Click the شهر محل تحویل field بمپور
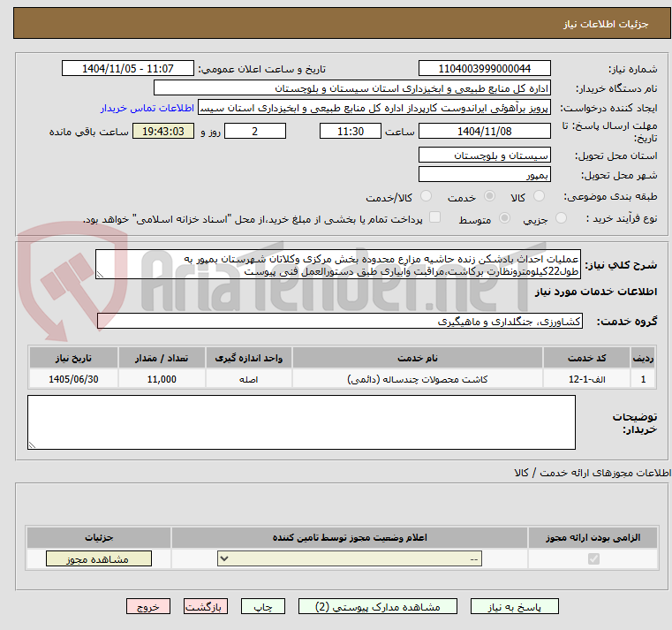This screenshot has height=630, width=672. [485, 175]
